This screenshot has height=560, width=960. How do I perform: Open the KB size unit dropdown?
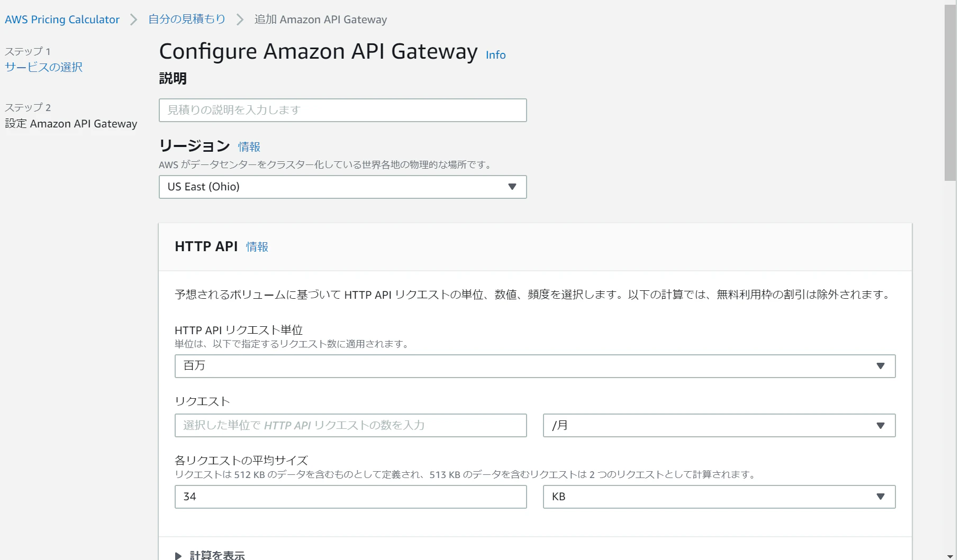[719, 497]
